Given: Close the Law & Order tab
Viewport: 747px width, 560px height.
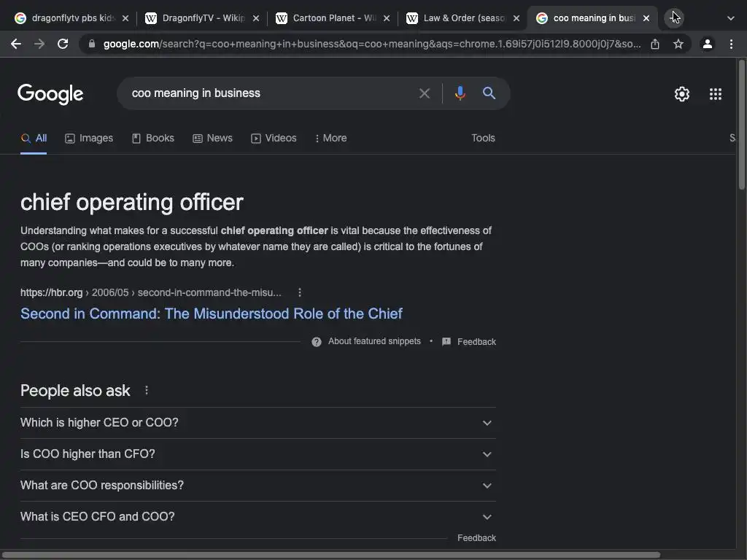Looking at the screenshot, I should tap(516, 18).
